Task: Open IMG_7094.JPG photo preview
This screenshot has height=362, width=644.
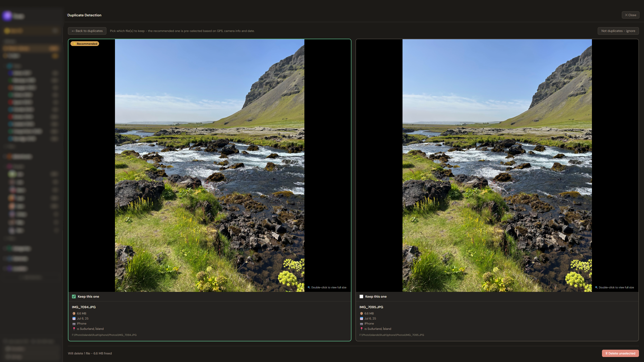Action: (210, 165)
